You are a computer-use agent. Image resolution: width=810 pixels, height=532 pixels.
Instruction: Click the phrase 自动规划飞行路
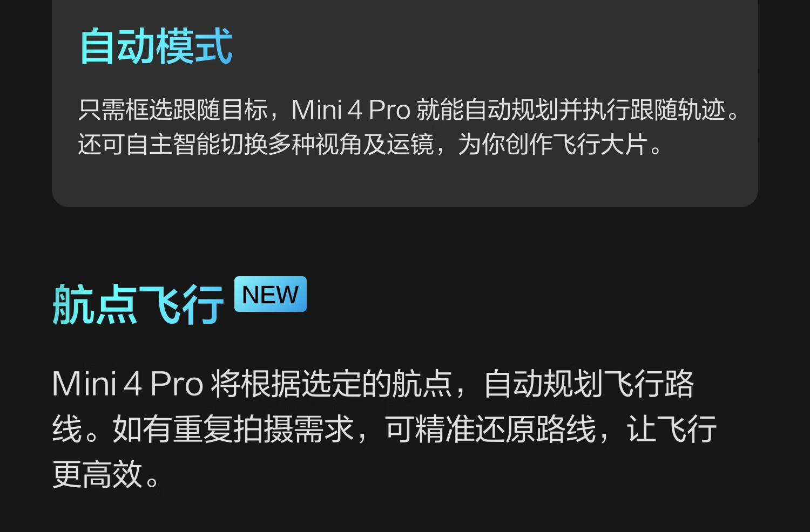click(x=589, y=384)
